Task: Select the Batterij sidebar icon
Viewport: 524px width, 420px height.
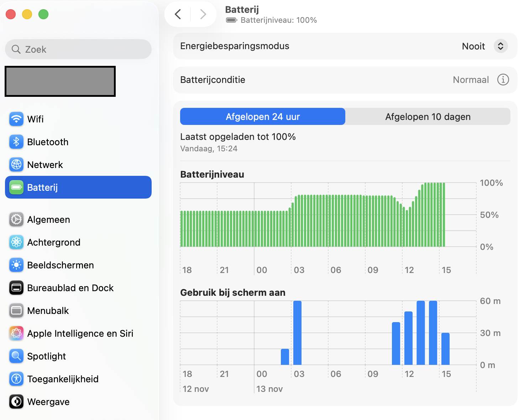Action: [16, 187]
